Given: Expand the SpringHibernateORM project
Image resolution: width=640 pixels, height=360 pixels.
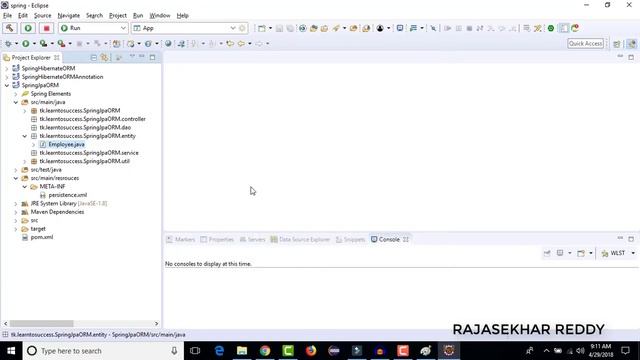Looking at the screenshot, I should coord(7,69).
